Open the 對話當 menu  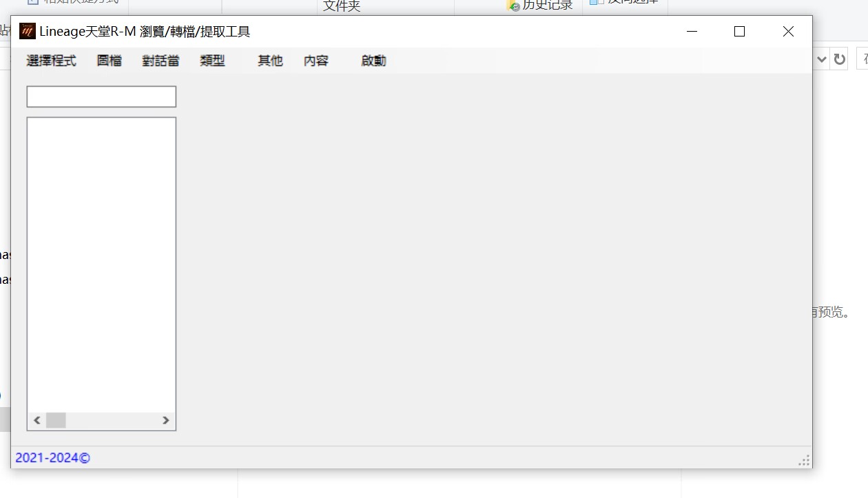(x=161, y=61)
